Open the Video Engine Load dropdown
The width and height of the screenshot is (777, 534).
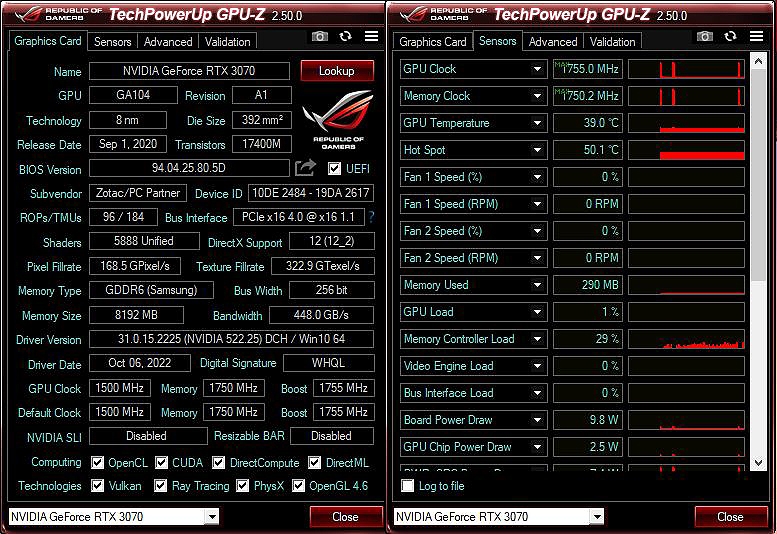point(537,366)
